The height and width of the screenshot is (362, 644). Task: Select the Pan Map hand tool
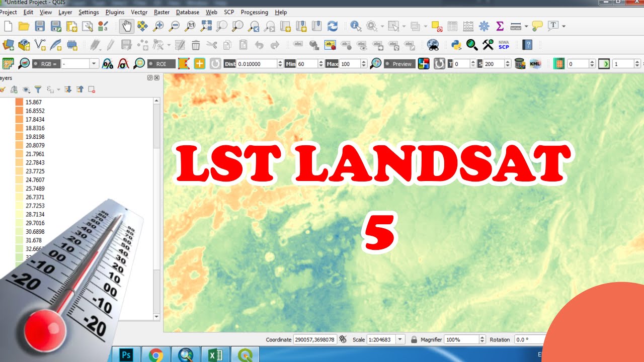point(126,26)
